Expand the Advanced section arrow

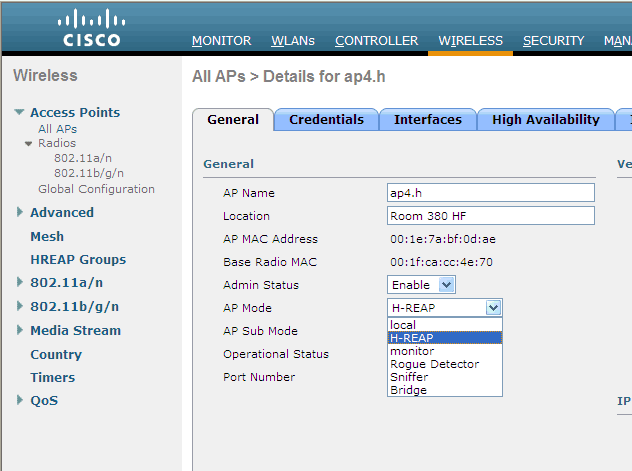(19, 212)
